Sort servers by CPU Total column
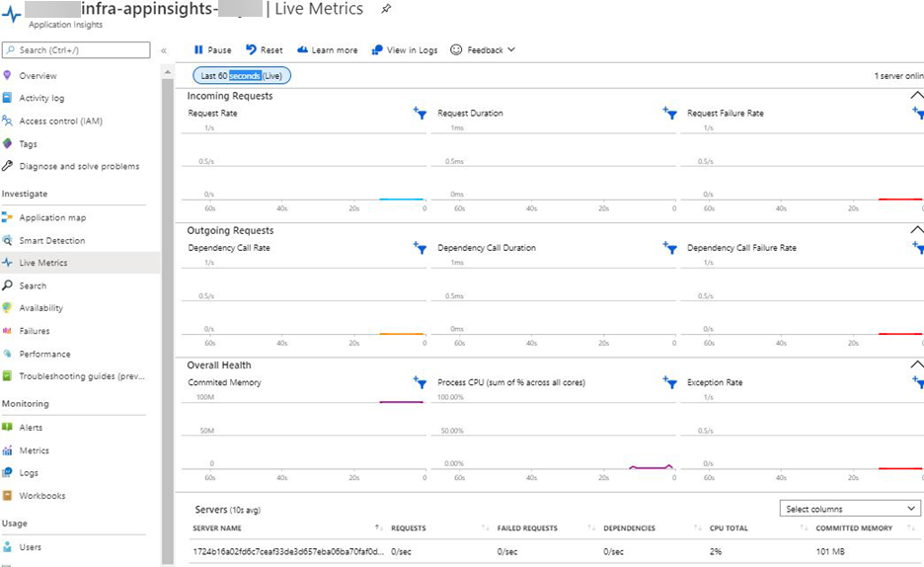This screenshot has height=567, width=924. click(729, 528)
